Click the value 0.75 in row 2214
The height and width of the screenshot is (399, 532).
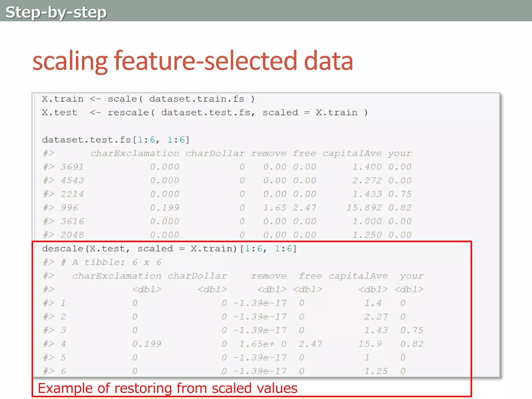[x=400, y=194]
